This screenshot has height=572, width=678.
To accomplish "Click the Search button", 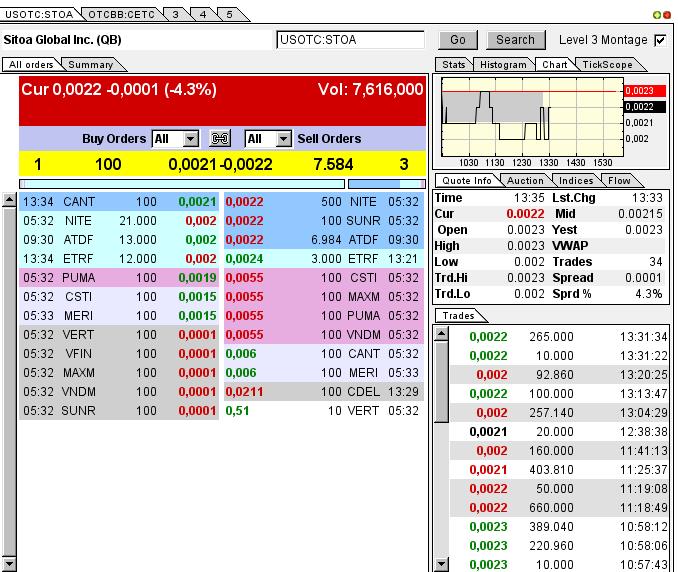I will [515, 40].
